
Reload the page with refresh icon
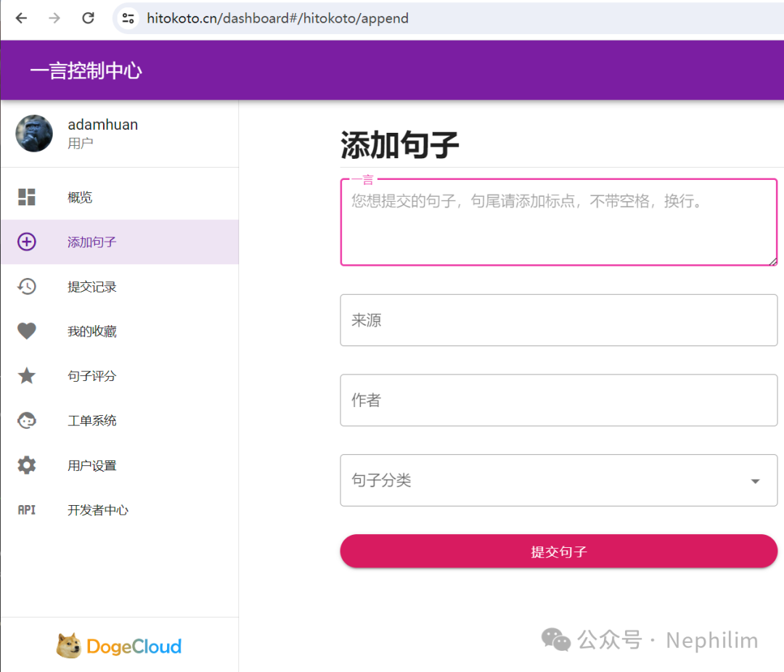[88, 18]
